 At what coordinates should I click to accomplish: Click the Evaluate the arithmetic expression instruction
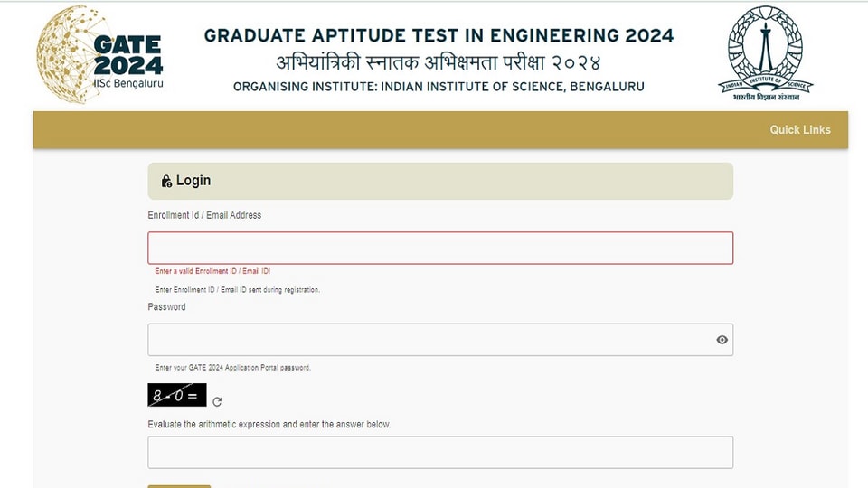pyautogui.click(x=269, y=425)
